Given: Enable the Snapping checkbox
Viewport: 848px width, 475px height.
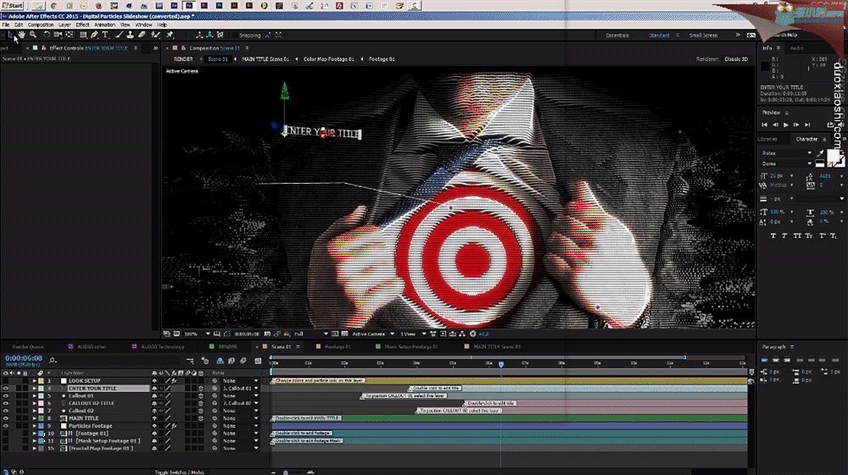Looking at the screenshot, I should 235,35.
